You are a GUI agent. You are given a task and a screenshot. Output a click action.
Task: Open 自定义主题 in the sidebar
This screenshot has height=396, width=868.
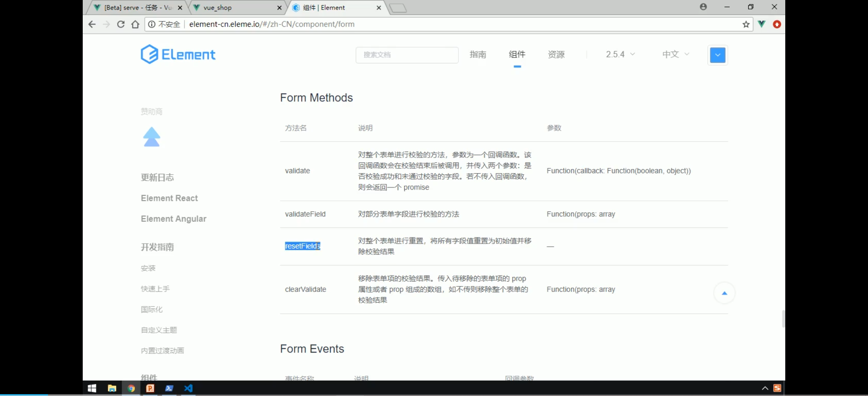(x=159, y=330)
